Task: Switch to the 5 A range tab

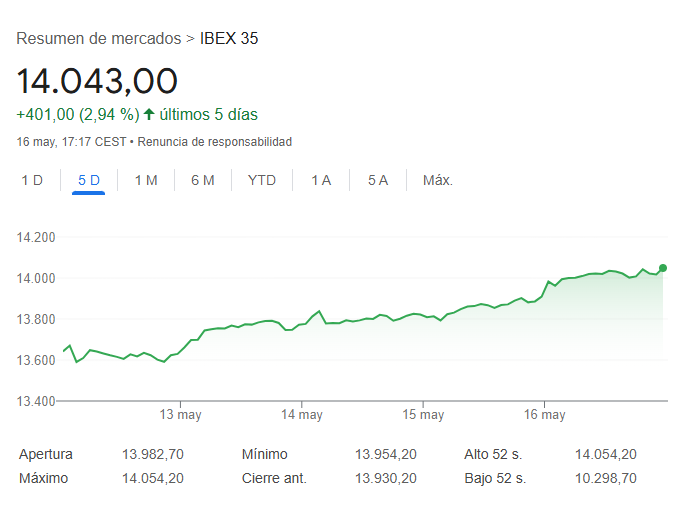Action: coord(377,180)
